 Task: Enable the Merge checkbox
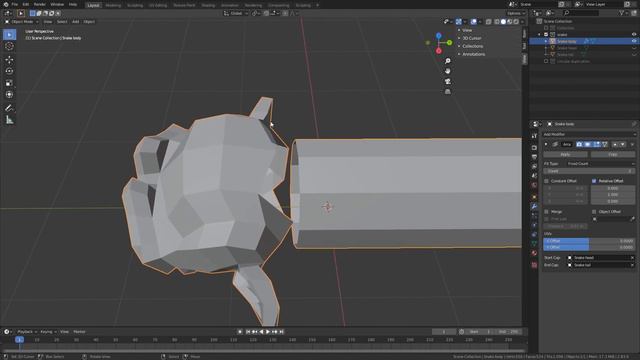click(547, 211)
